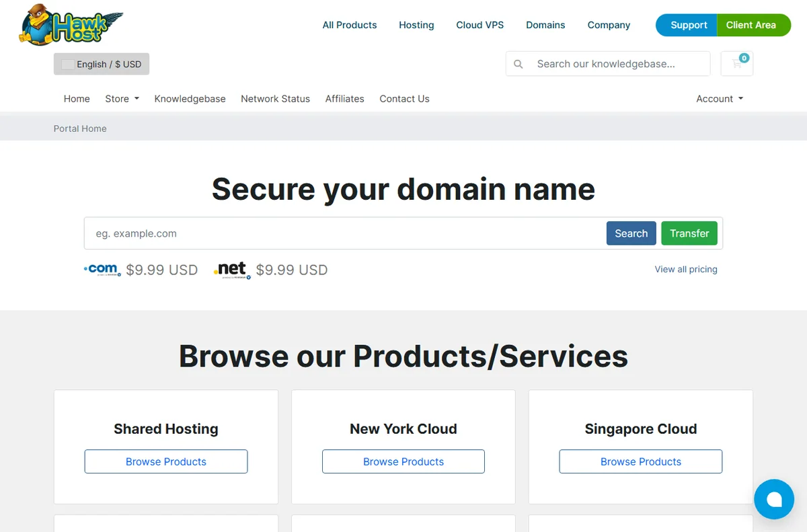Follow the View all pricing link

[686, 269]
